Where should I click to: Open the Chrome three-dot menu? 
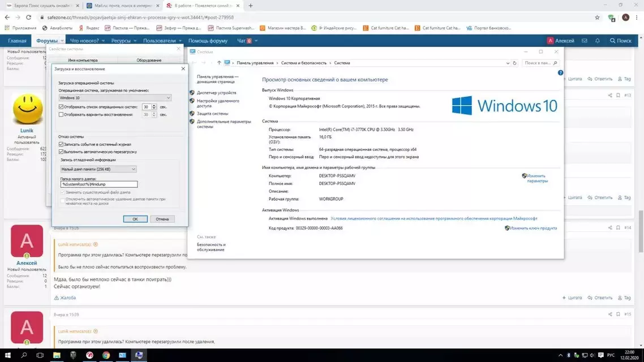(x=637, y=17)
